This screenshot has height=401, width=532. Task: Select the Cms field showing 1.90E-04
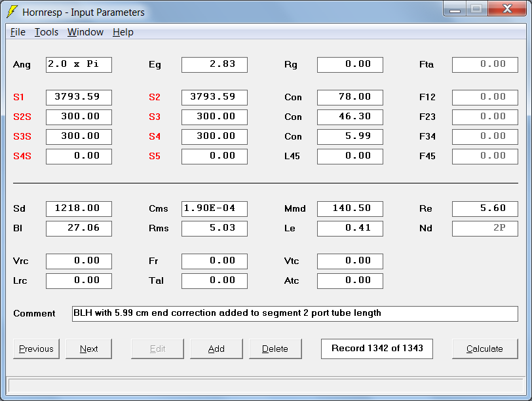click(x=214, y=209)
